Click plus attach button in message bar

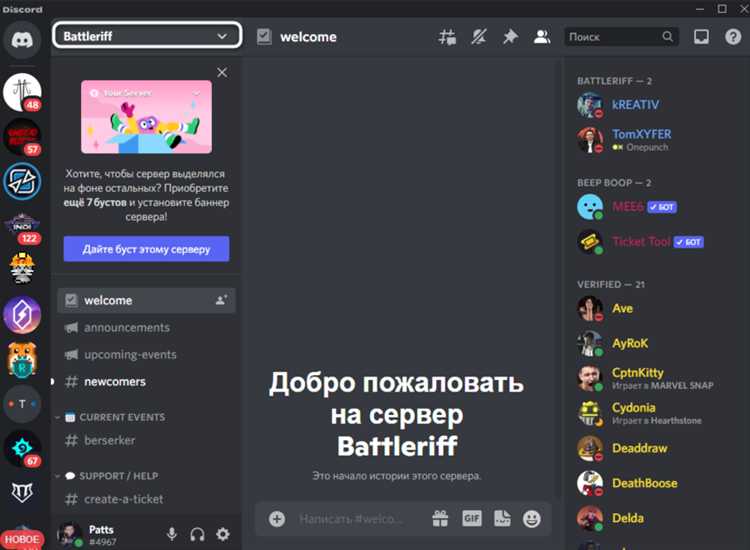277,519
